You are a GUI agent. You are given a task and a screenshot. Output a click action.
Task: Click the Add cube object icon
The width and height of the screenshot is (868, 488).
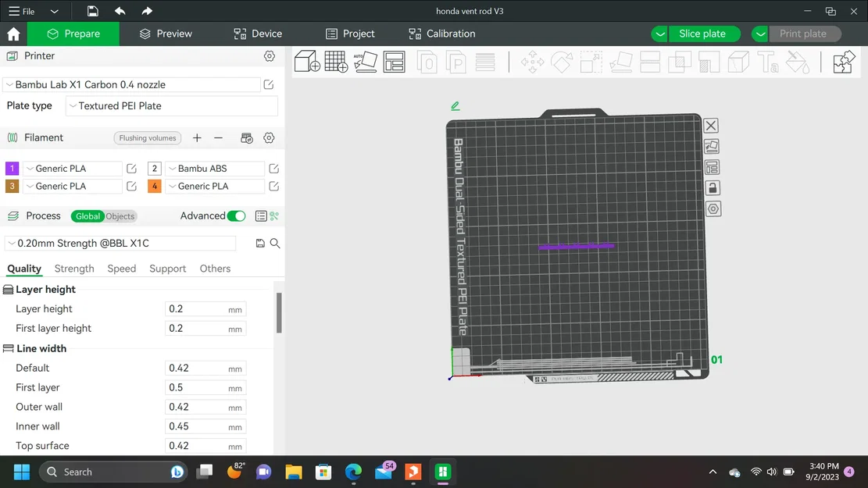pos(307,62)
